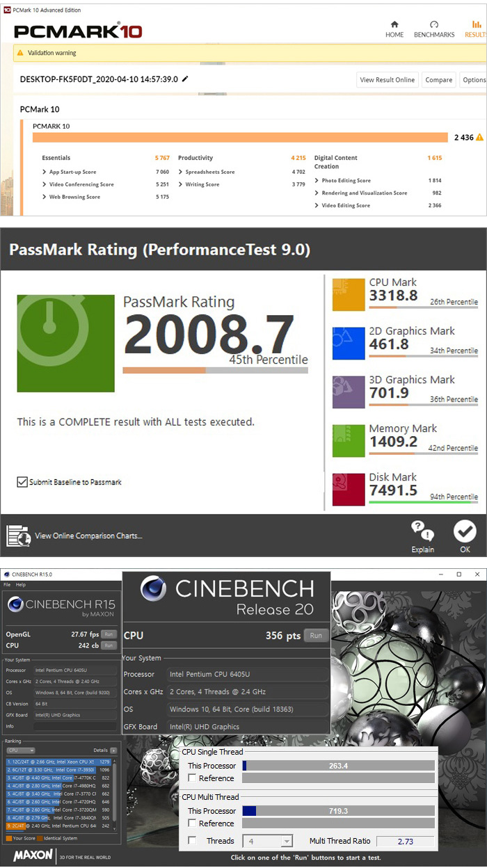Enable Single Thread Reference checkbox

[x=192, y=778]
